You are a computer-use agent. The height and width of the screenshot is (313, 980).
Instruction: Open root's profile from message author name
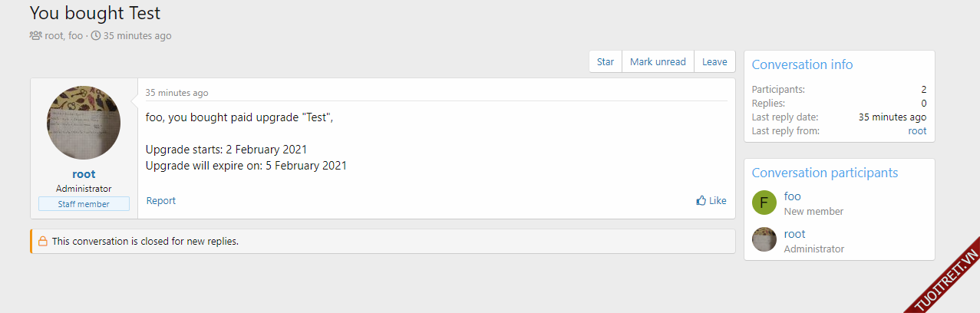(84, 174)
